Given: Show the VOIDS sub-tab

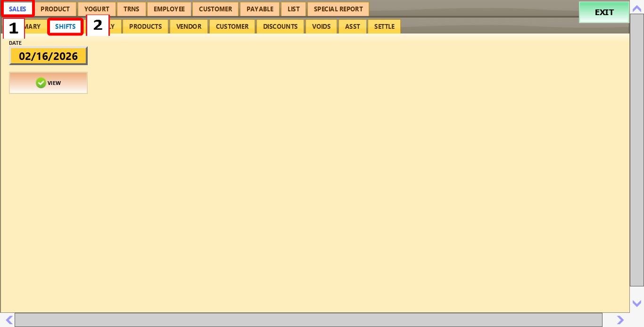Looking at the screenshot, I should coord(321,26).
